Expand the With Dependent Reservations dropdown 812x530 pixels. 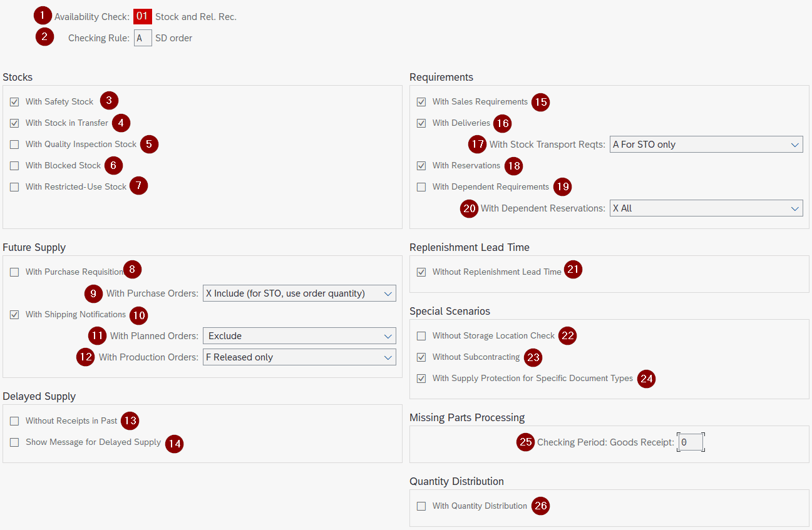coord(706,208)
